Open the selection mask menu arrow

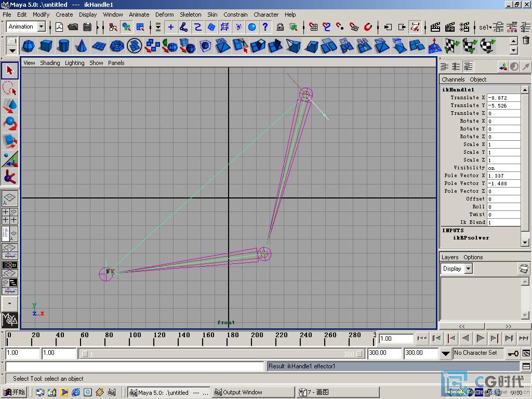pos(158,27)
